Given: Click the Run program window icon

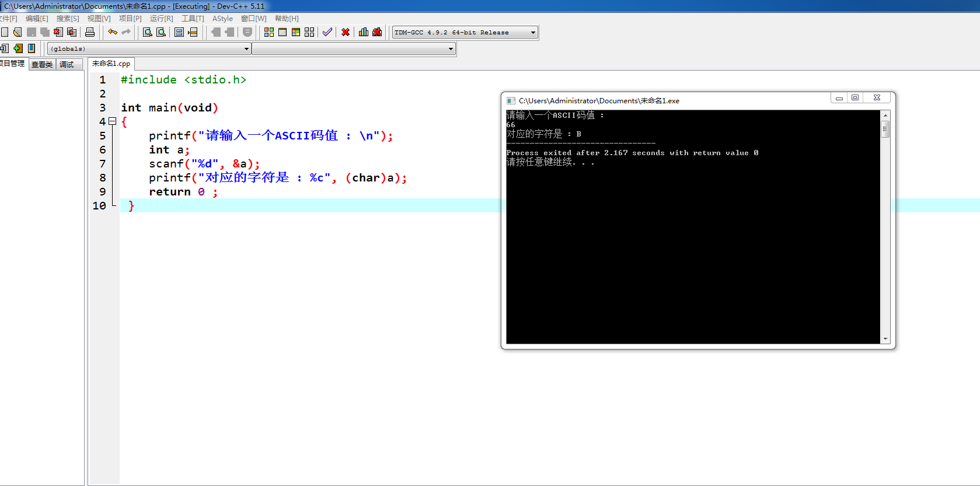Looking at the screenshot, I should [x=283, y=32].
